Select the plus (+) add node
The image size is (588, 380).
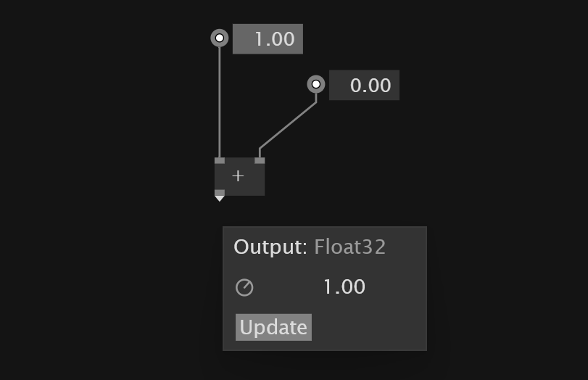click(240, 176)
